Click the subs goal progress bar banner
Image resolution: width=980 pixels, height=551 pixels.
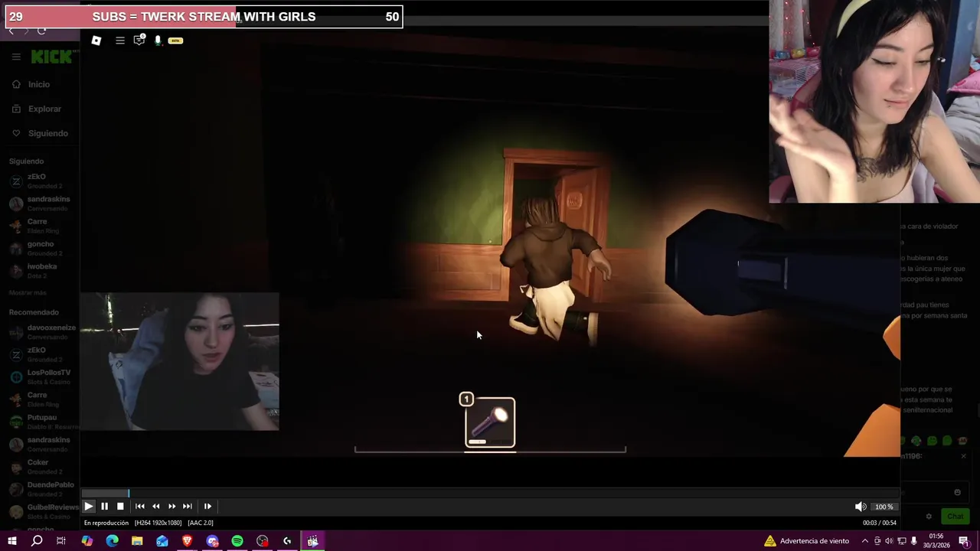coord(204,16)
